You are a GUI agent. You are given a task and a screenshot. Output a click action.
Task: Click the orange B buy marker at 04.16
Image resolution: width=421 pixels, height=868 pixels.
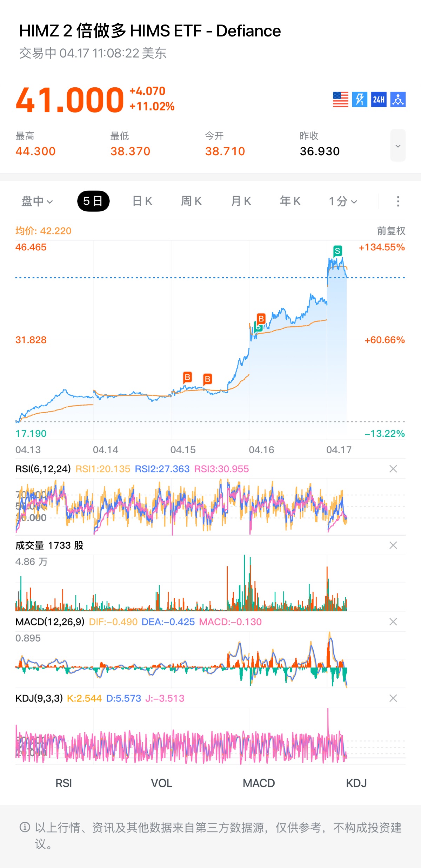261,319
